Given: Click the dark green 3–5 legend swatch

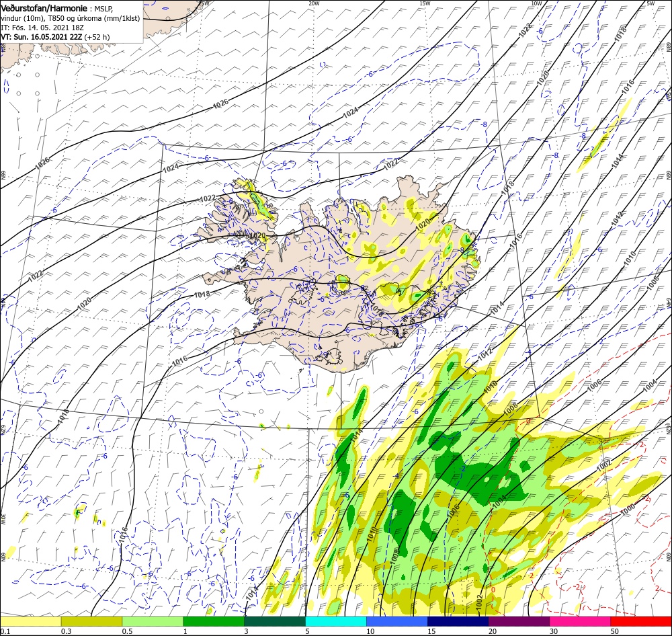Looking at the screenshot, I should point(275,621).
